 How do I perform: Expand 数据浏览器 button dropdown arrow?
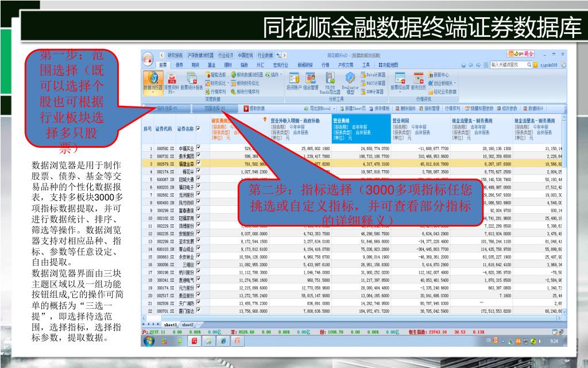[153, 93]
